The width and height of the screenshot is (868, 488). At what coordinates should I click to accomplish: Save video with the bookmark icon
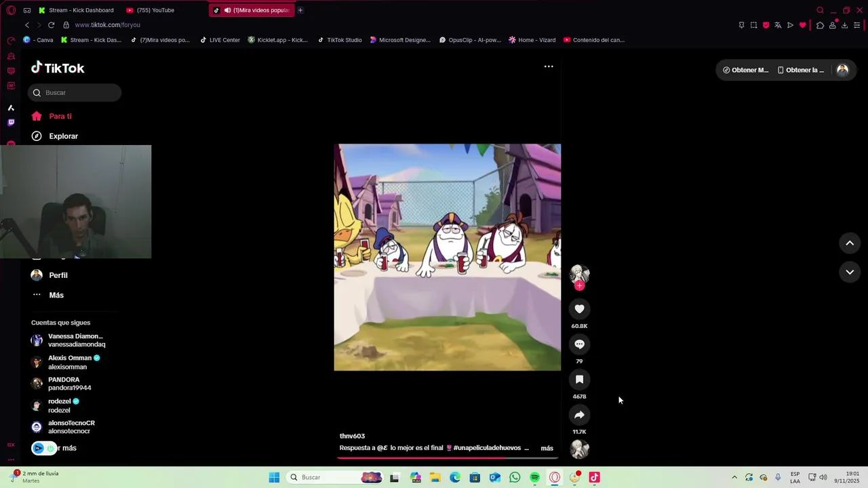579,380
